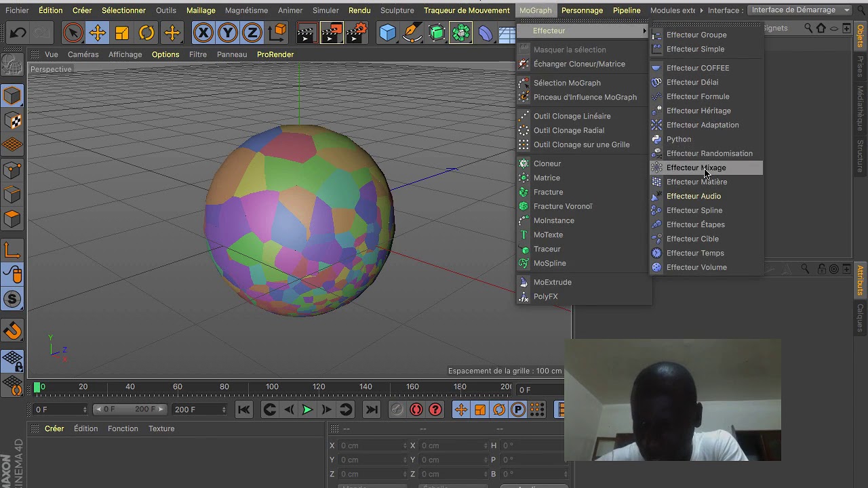This screenshot has width=868, height=488.
Task: Click the MoGraph cloner array icon
Action: [x=460, y=33]
